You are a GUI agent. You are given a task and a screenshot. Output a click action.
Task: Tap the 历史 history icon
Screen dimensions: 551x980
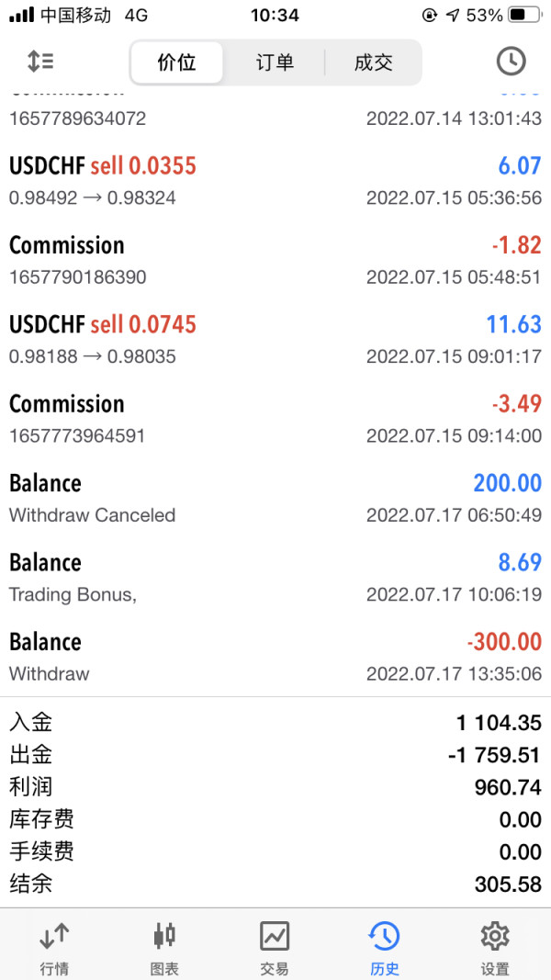coord(385,946)
